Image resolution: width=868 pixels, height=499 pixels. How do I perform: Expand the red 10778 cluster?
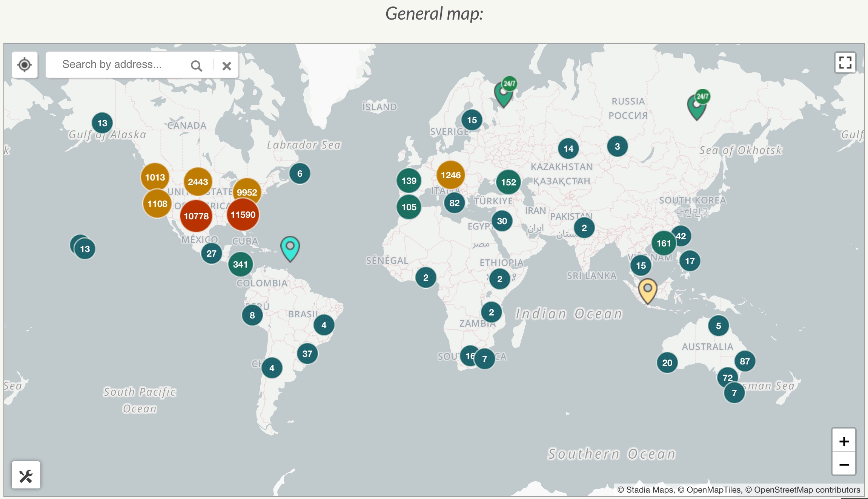[x=196, y=216]
